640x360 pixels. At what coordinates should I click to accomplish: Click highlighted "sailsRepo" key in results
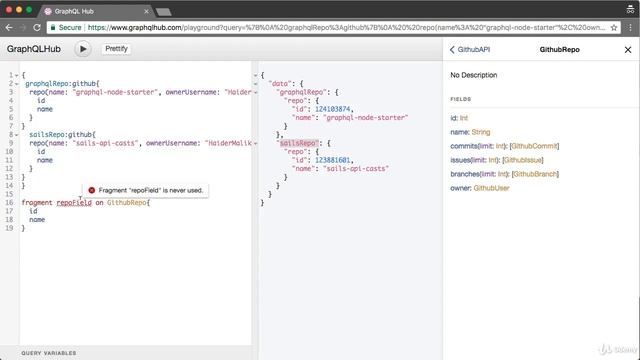pos(298,143)
